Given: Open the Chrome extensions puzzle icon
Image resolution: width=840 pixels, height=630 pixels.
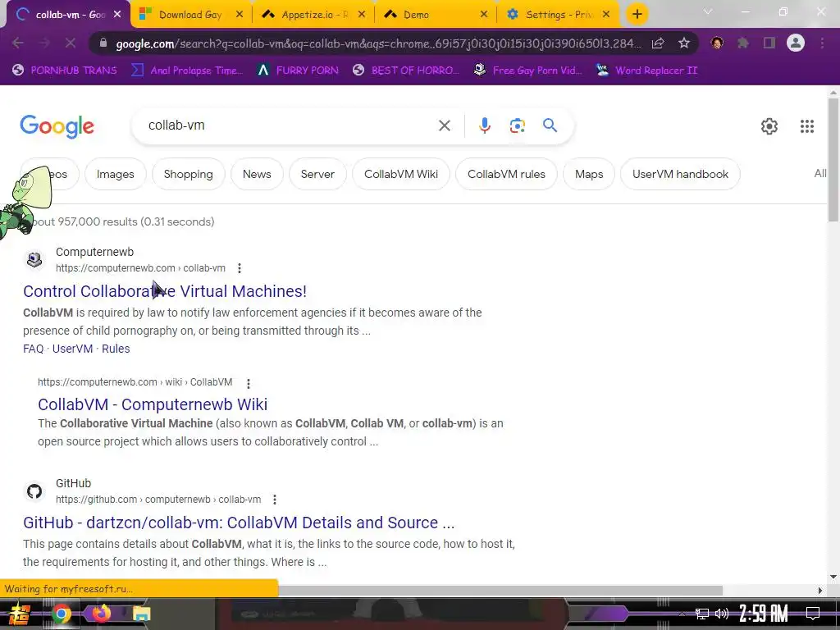Looking at the screenshot, I should coord(742,43).
